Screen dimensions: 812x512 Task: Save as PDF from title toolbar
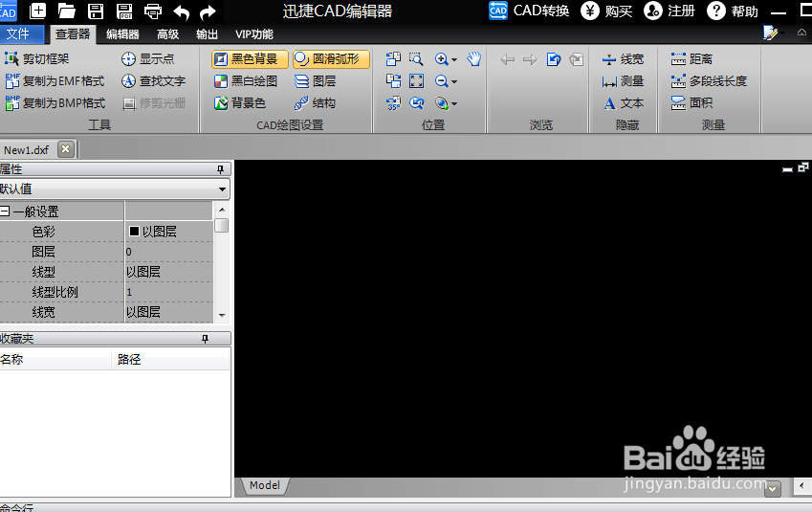click(x=124, y=11)
